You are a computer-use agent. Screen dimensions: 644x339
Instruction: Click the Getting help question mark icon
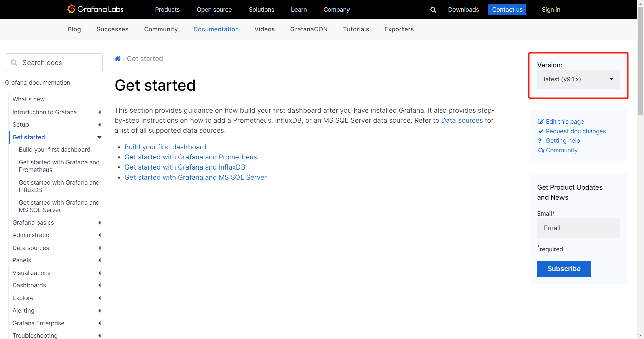click(540, 141)
